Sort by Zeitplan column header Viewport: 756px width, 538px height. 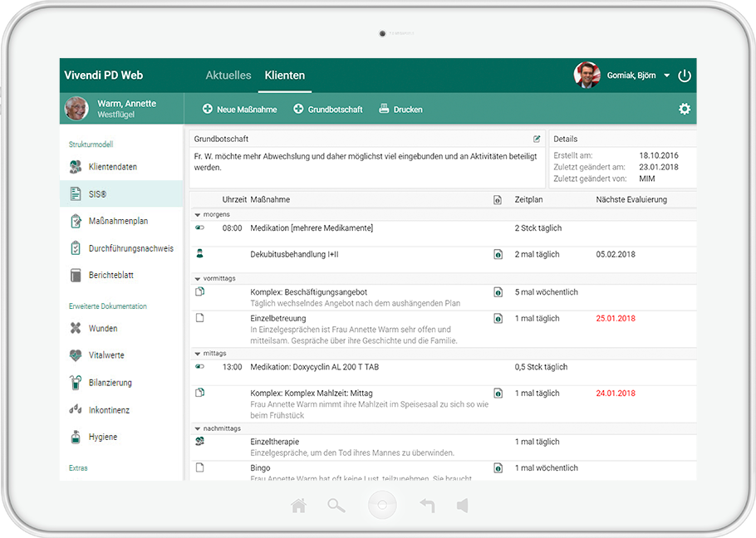pyautogui.click(x=528, y=199)
